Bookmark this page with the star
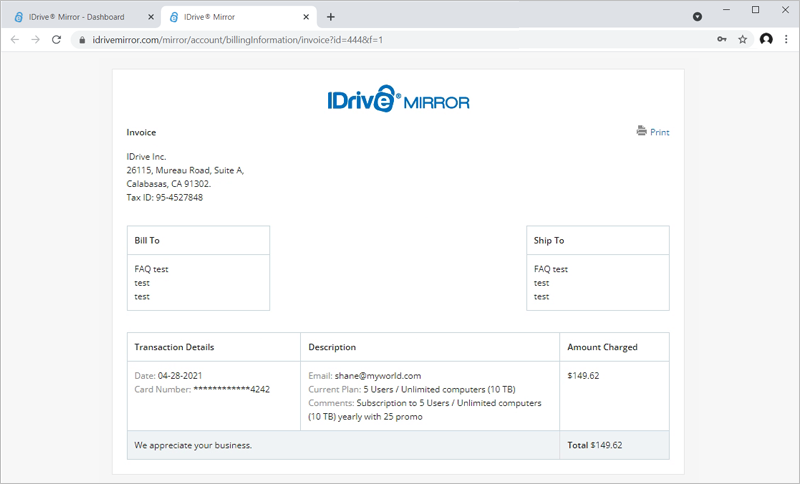 click(743, 39)
